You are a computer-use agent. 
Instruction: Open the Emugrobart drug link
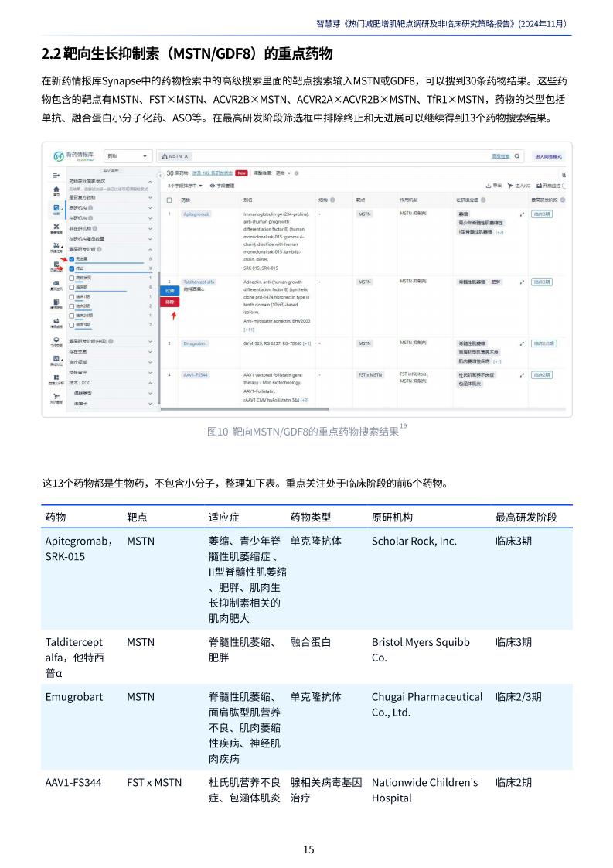pyautogui.click(x=195, y=343)
